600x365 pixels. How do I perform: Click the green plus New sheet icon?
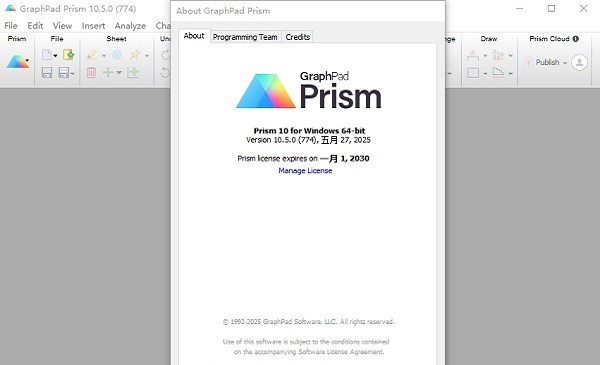point(108,72)
